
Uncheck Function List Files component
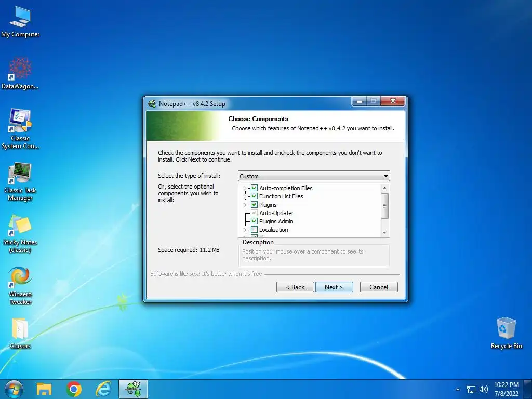[254, 196]
